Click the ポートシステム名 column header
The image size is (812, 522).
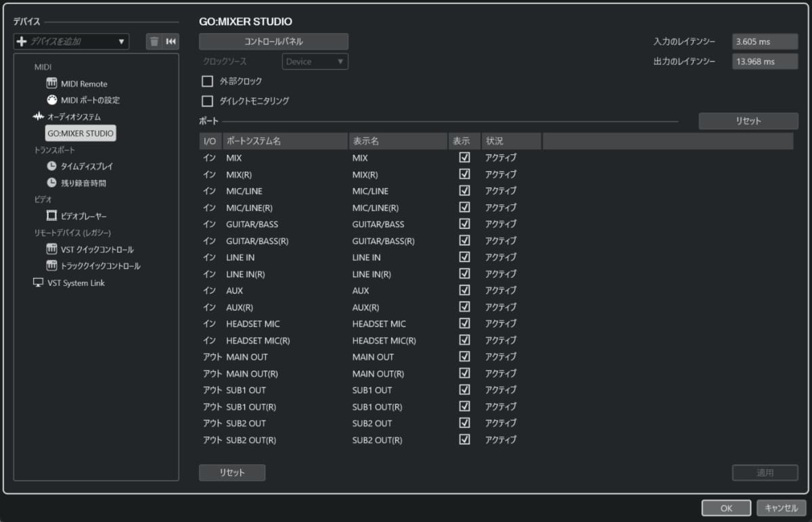pyautogui.click(x=285, y=141)
